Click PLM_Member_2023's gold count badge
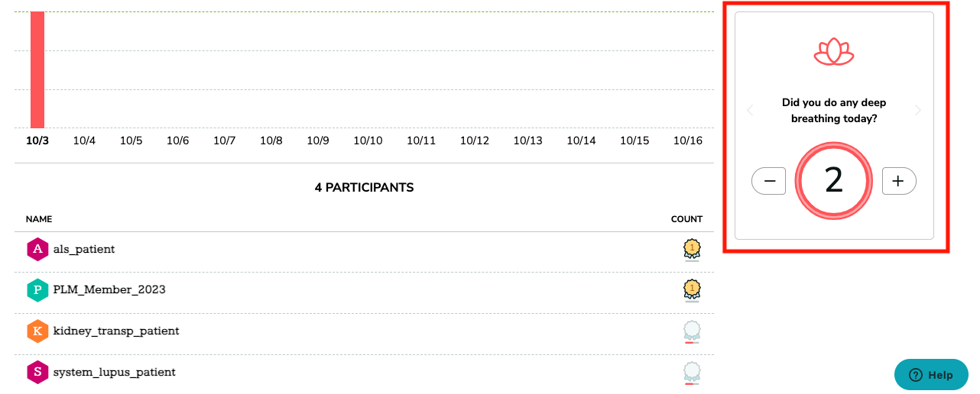The width and height of the screenshot is (980, 394). point(692,290)
